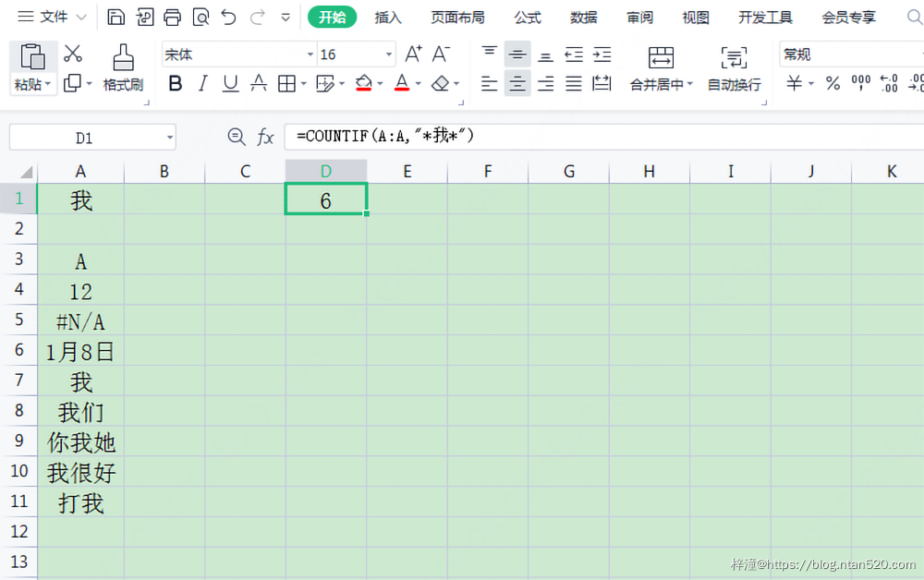Viewport: 924px width, 580px height.
Task: Increase font size with A+ icon
Action: (x=413, y=54)
